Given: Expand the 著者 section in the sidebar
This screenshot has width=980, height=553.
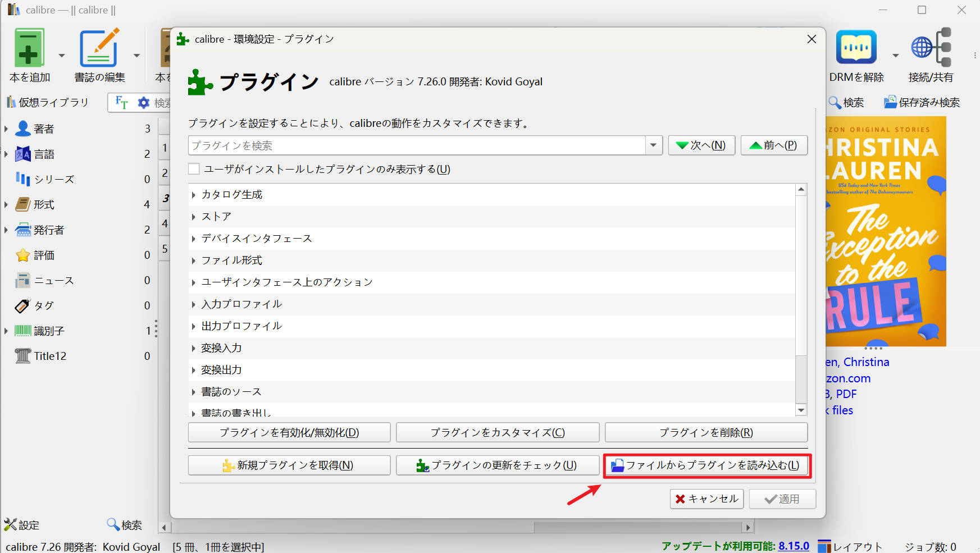Looking at the screenshot, I should point(6,129).
